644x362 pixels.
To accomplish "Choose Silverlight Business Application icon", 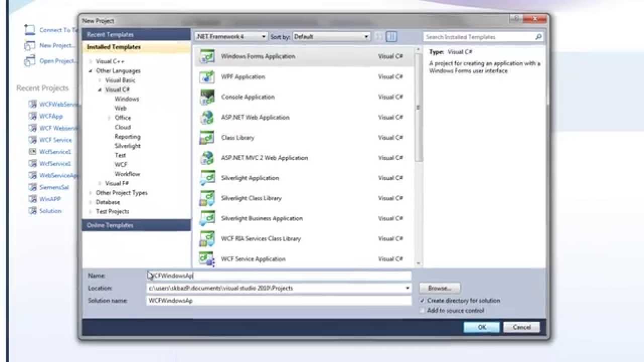I will 207,218.
